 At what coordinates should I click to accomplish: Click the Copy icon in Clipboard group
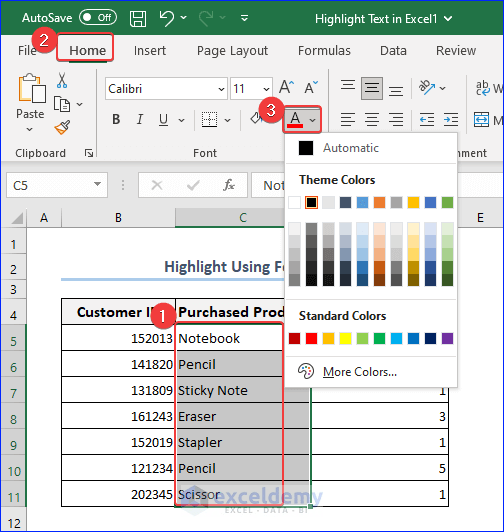[x=62, y=104]
